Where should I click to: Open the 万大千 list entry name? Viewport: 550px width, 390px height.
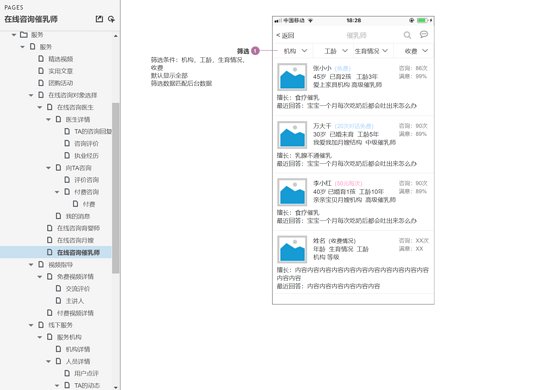[322, 126]
